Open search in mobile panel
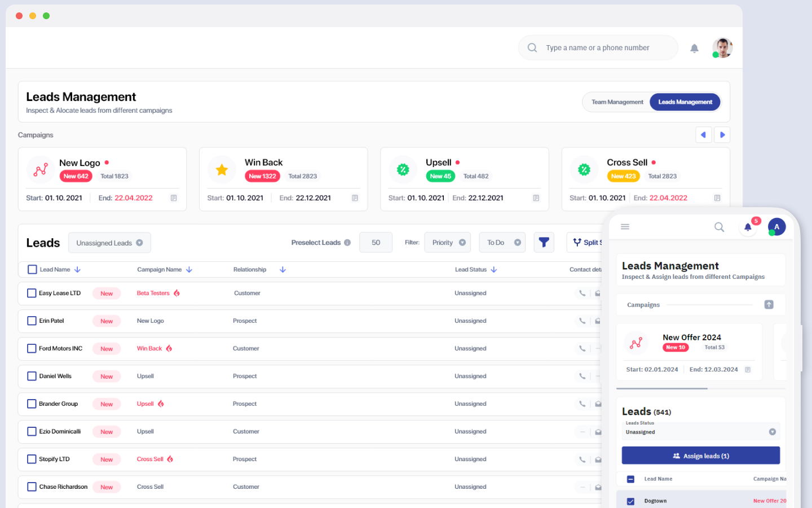Screen dimensions: 812x508 point(719,227)
